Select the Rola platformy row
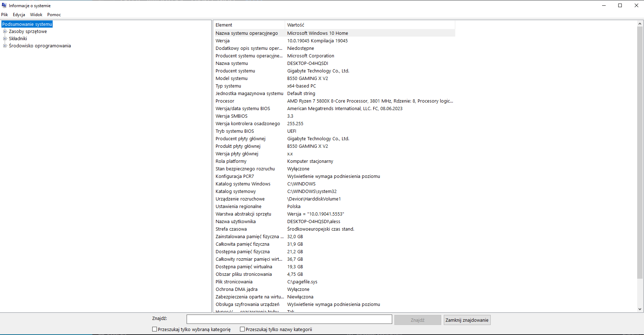The width and height of the screenshot is (644, 335). (334, 161)
